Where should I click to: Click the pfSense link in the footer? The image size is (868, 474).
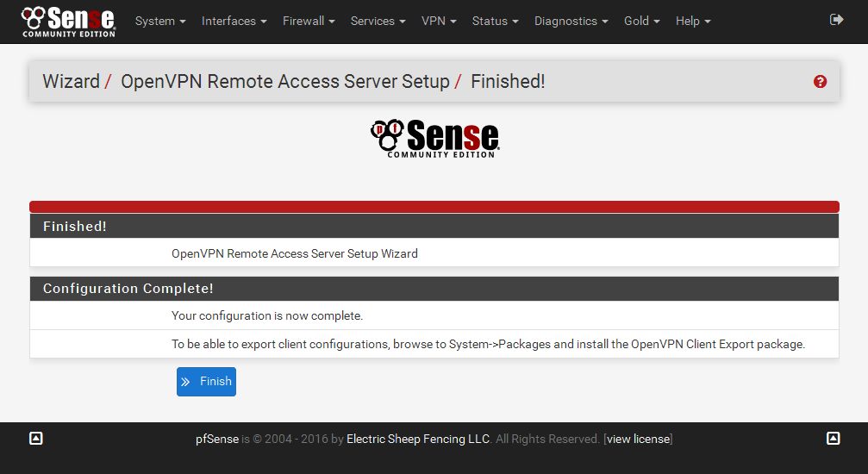point(217,440)
